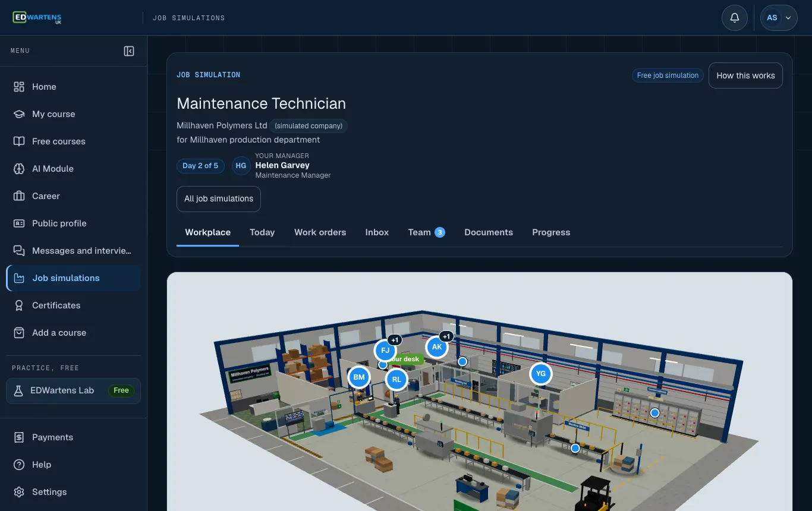Click the Free job simulation badge
812x511 pixels.
click(x=668, y=75)
